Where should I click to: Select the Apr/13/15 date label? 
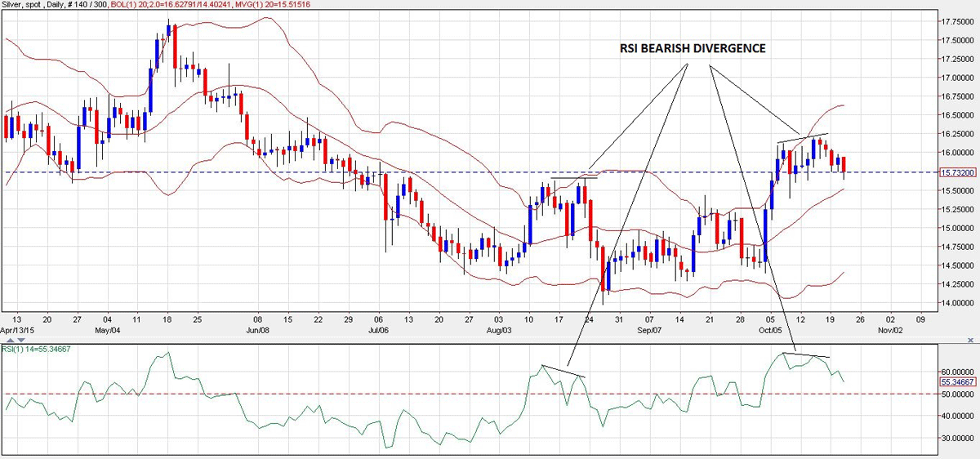point(16,330)
